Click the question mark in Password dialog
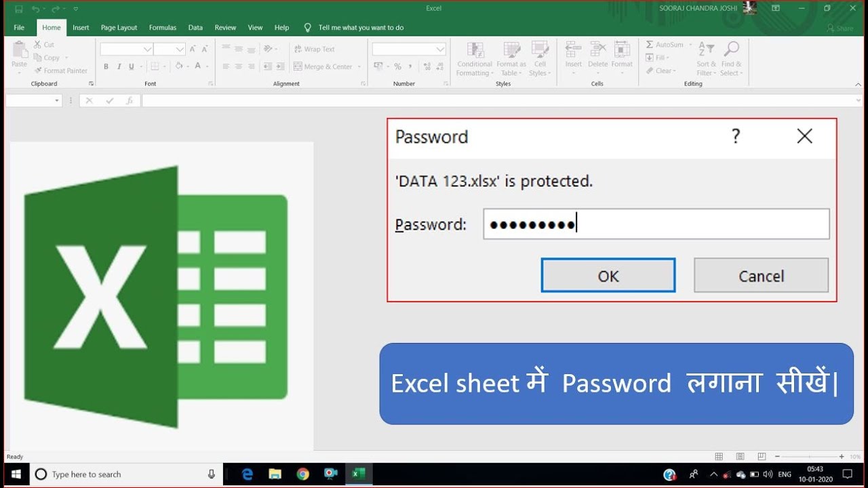 coord(736,136)
